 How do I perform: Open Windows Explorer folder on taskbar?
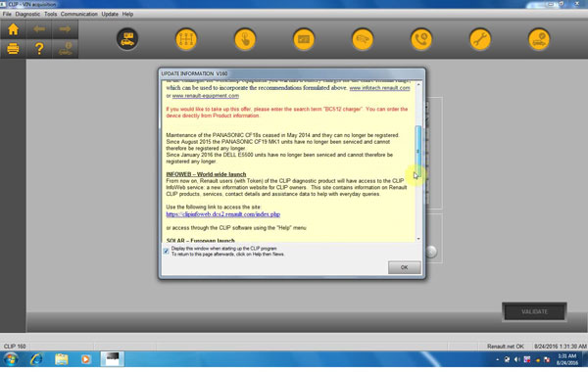[61, 359]
